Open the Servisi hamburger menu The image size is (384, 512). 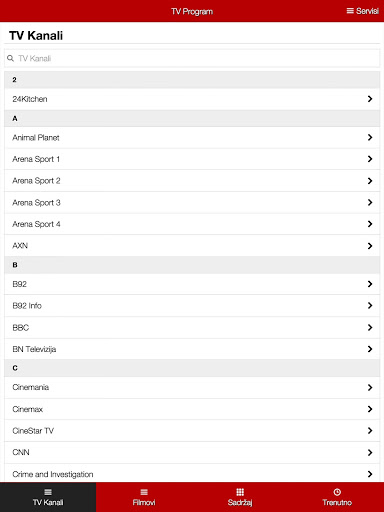pyautogui.click(x=362, y=11)
